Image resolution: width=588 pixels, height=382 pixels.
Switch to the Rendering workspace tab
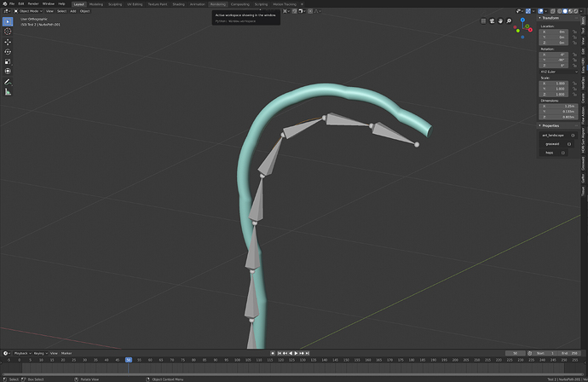(218, 4)
